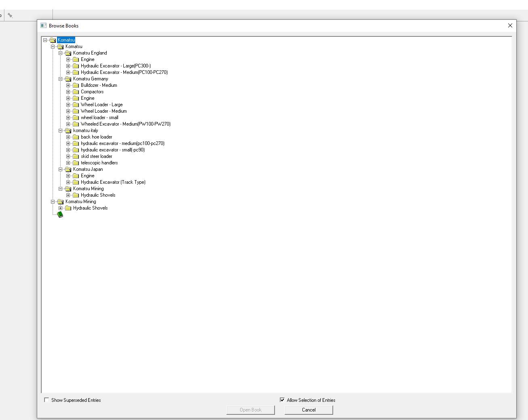
Task: Expand the back hoe loader node
Action: tap(68, 137)
